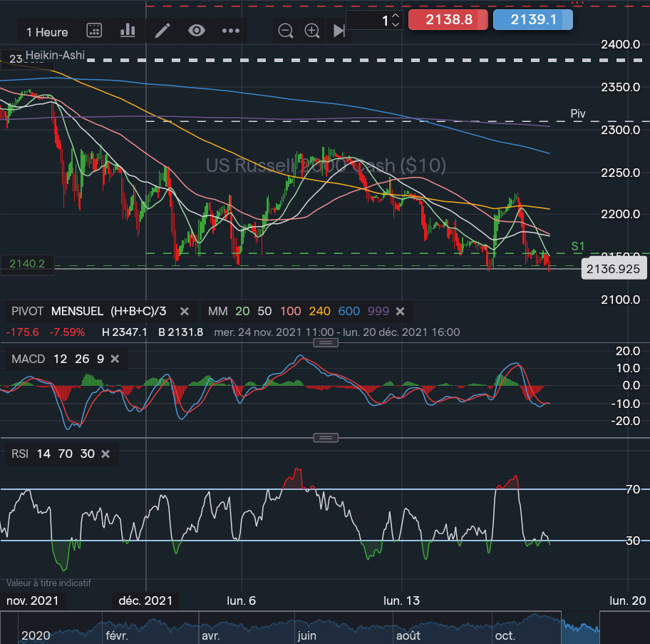Zoom out with the minus magnifier
This screenshot has height=644, width=650.
(286, 30)
